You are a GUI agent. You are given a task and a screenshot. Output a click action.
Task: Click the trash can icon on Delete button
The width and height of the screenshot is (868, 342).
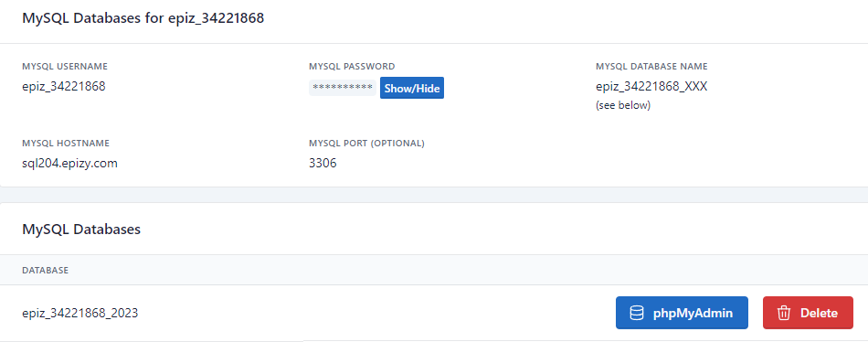[783, 313]
